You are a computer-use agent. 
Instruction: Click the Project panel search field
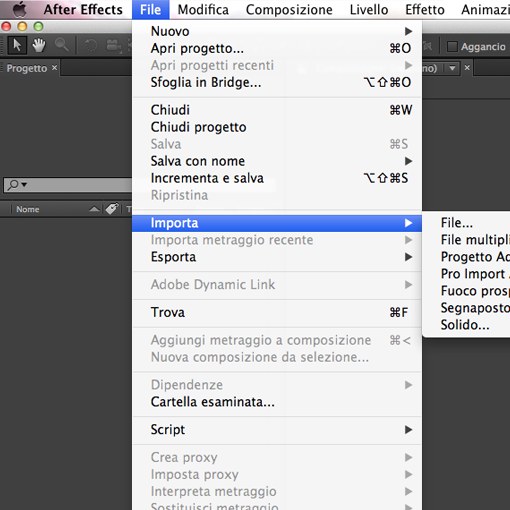[x=68, y=185]
